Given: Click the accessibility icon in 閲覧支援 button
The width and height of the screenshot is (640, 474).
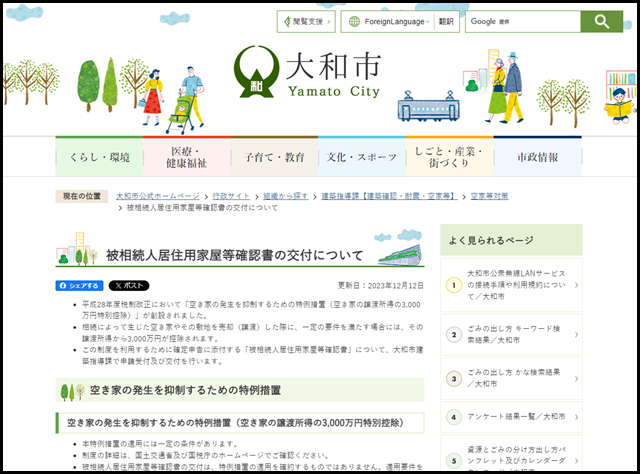Looking at the screenshot, I should (287, 21).
